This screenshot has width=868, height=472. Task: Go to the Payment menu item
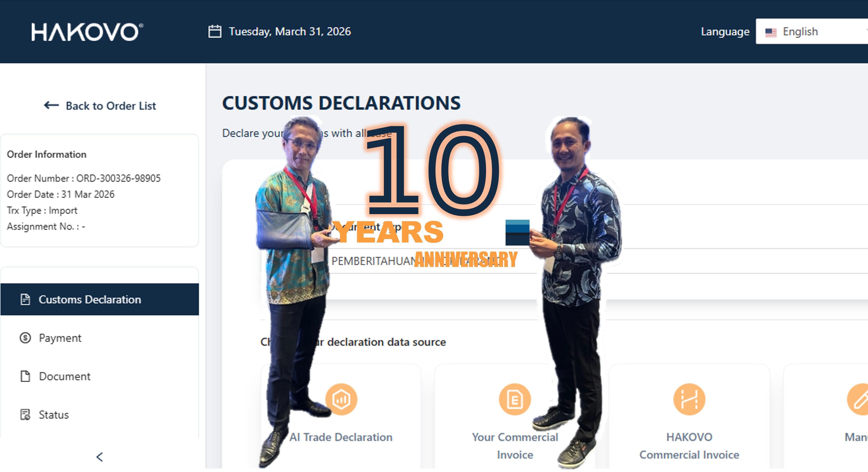point(60,337)
